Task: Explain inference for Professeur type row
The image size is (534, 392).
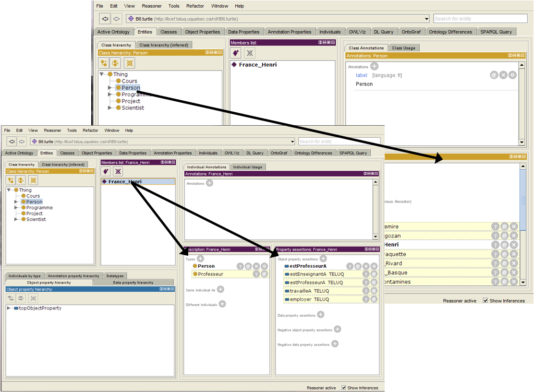Action: click(x=256, y=274)
